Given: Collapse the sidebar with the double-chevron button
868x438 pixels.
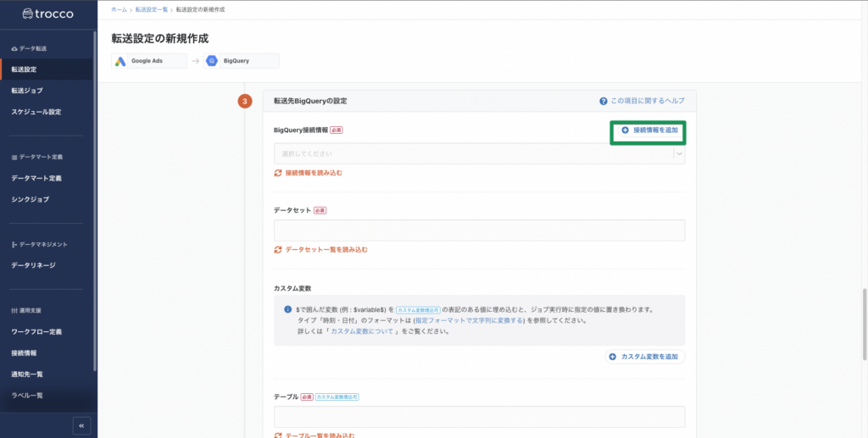Looking at the screenshot, I should pyautogui.click(x=81, y=425).
